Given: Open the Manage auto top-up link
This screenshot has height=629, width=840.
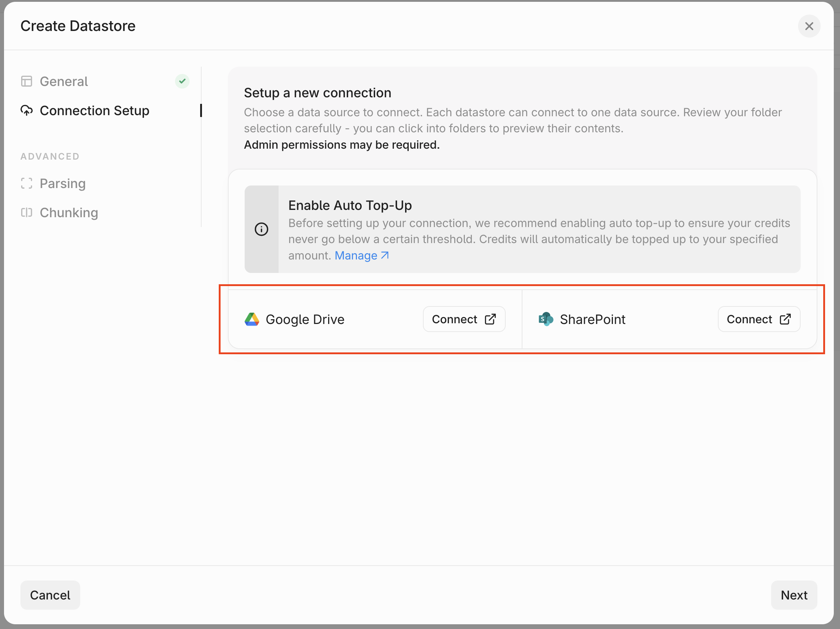Looking at the screenshot, I should pyautogui.click(x=361, y=255).
